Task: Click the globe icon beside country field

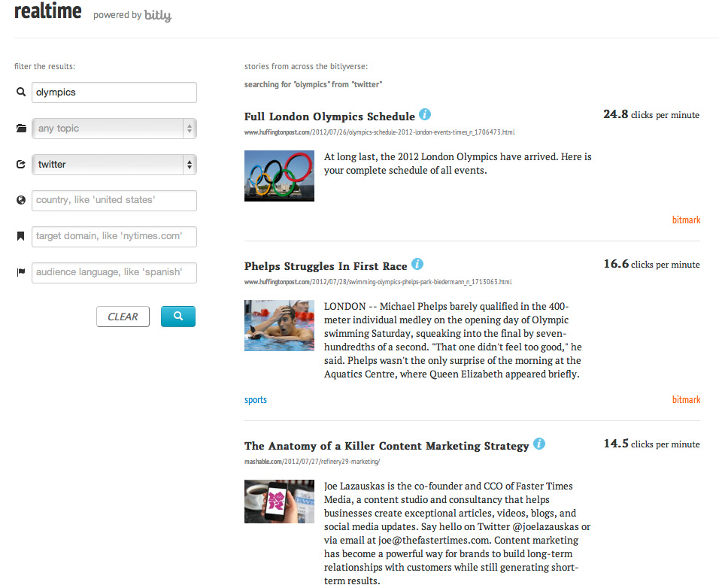Action: coord(20,201)
